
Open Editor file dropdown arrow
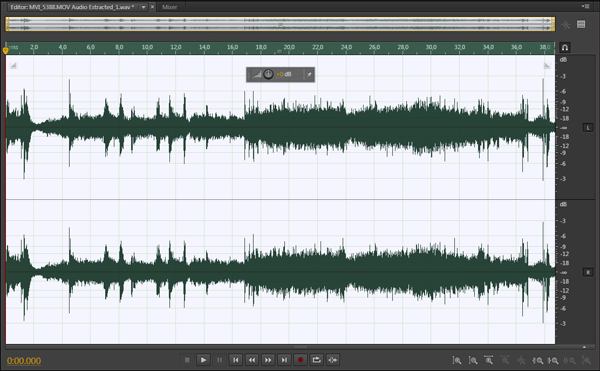143,7
